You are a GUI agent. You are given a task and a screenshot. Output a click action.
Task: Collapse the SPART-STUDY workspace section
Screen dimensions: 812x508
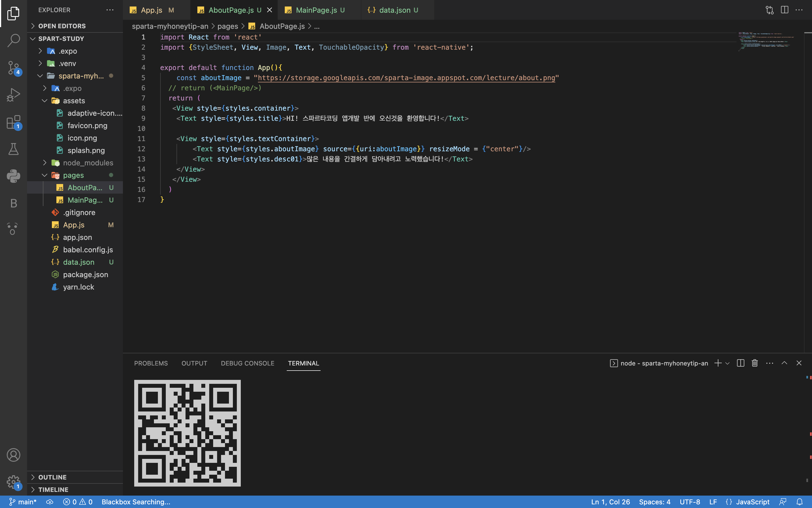tap(75, 39)
